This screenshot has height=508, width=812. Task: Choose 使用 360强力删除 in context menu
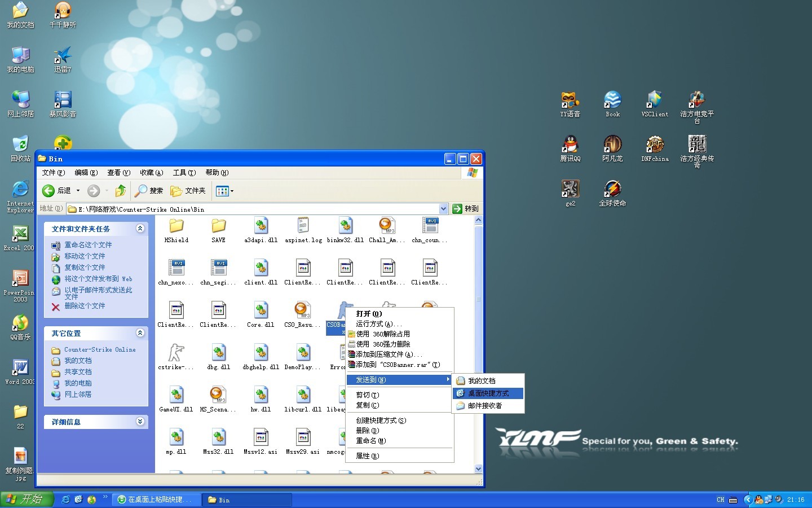400,344
